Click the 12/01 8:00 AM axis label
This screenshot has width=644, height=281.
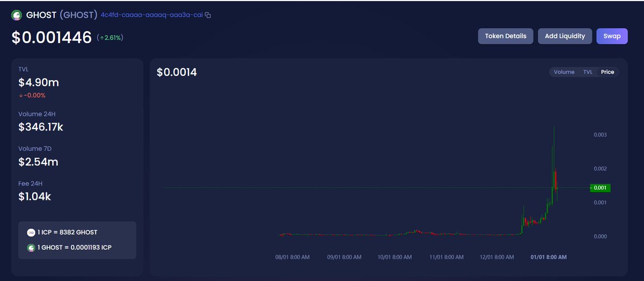tap(496, 257)
